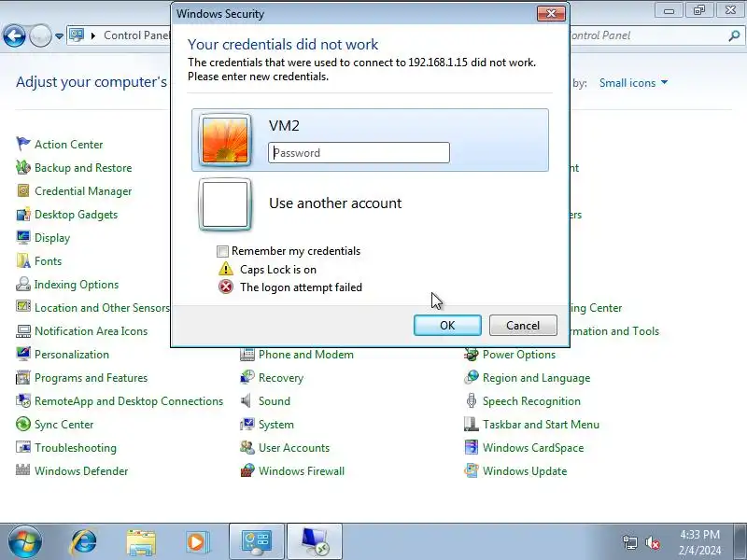Image resolution: width=747 pixels, height=560 pixels.
Task: Click the Programs and Features icon
Action: [x=22, y=377]
